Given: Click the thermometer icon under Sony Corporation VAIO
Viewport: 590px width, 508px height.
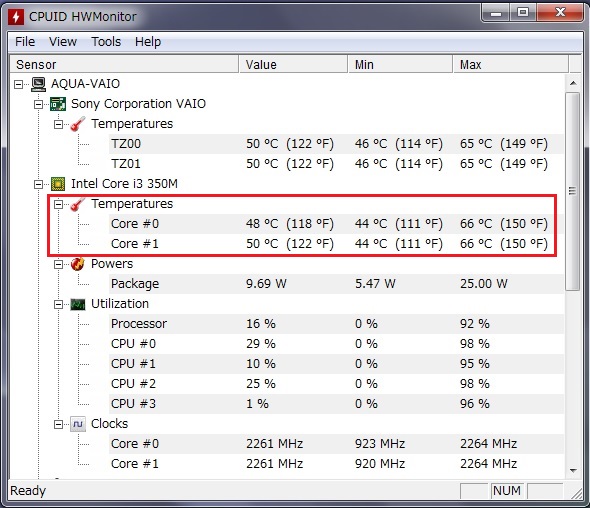Looking at the screenshot, I should (x=78, y=124).
